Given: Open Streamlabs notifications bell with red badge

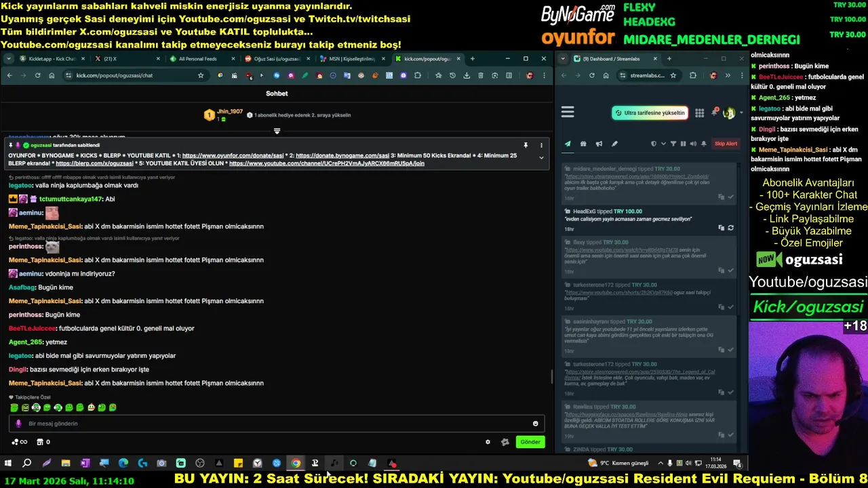Looking at the screenshot, I should click(715, 113).
